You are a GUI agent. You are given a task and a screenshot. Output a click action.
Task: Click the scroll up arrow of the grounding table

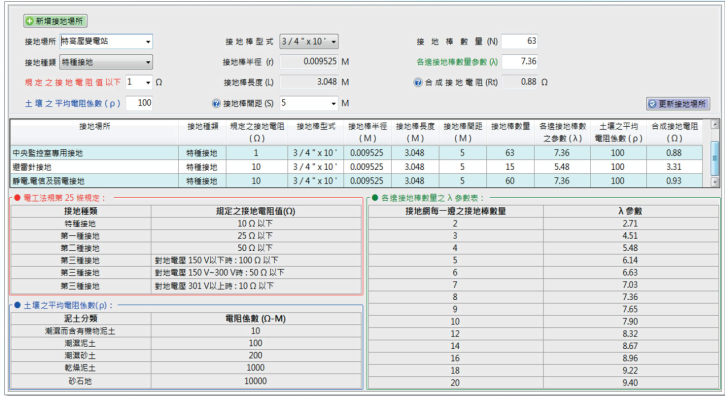pyautogui.click(x=714, y=124)
